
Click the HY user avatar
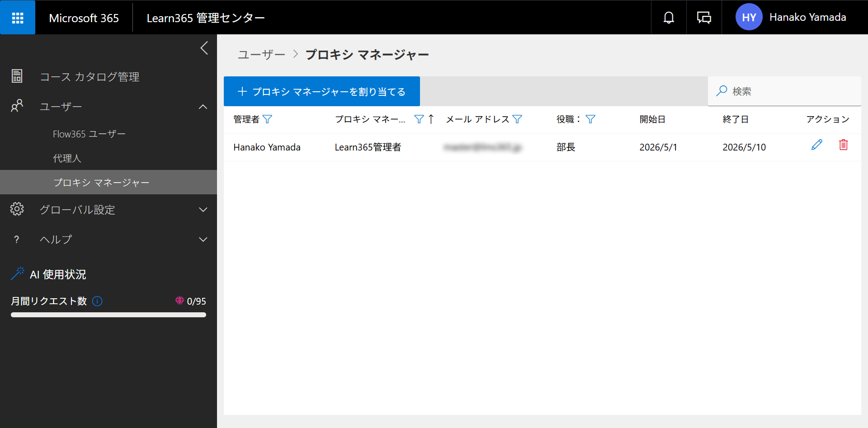[749, 17]
